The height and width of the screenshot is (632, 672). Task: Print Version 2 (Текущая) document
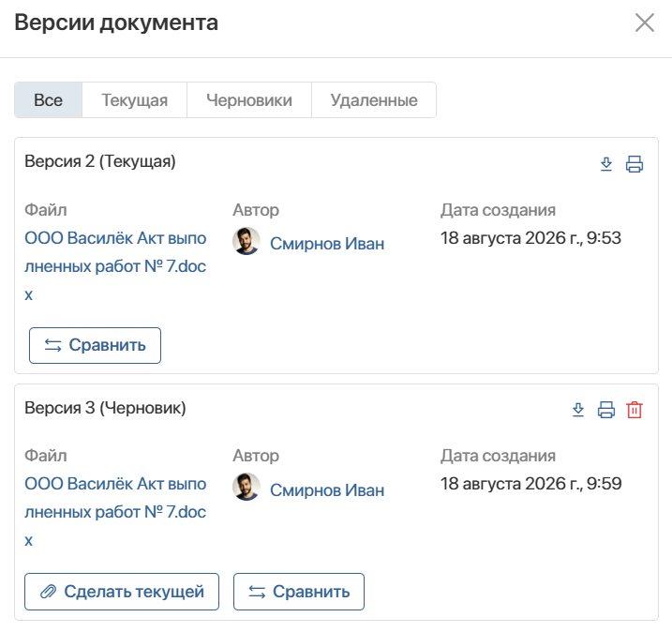click(635, 164)
